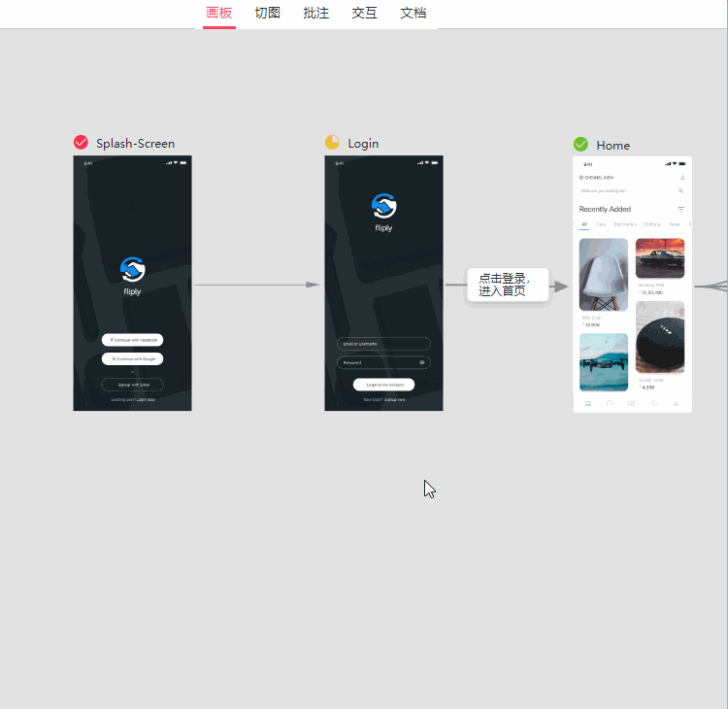Image resolution: width=728 pixels, height=709 pixels.
Task: Click the 12,50,000 car price text
Action: (x=651, y=292)
